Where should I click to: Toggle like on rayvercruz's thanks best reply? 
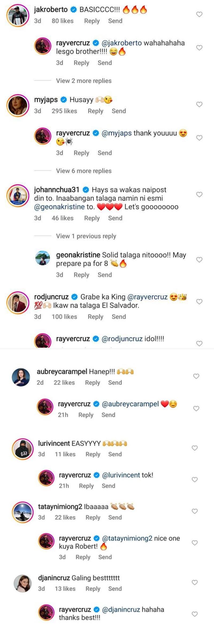[x=195, y=614]
